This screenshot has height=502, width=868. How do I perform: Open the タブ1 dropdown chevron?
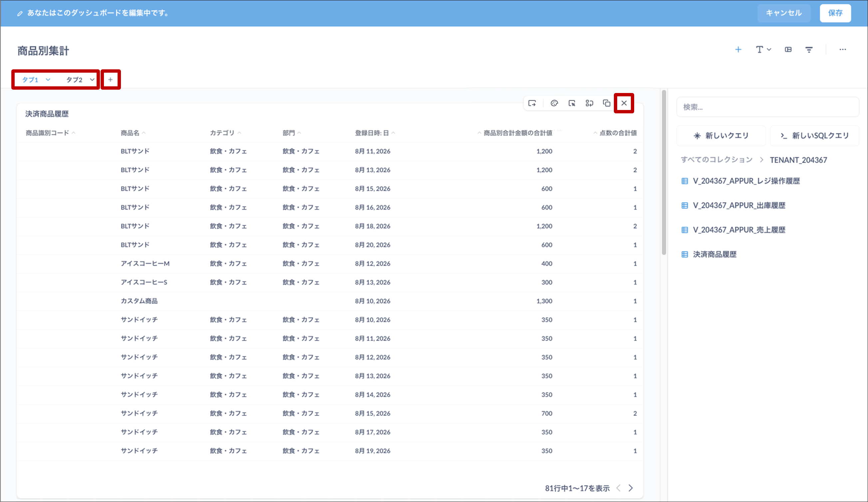pyautogui.click(x=48, y=80)
